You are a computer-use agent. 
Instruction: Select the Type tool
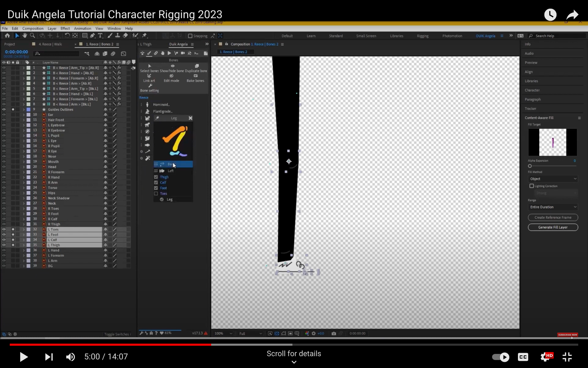100,36
